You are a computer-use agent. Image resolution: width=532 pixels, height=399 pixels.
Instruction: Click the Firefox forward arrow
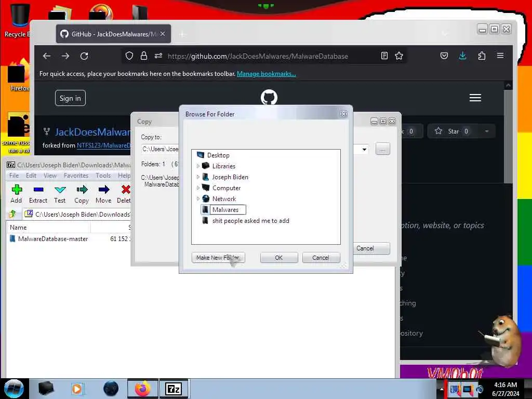coord(65,56)
